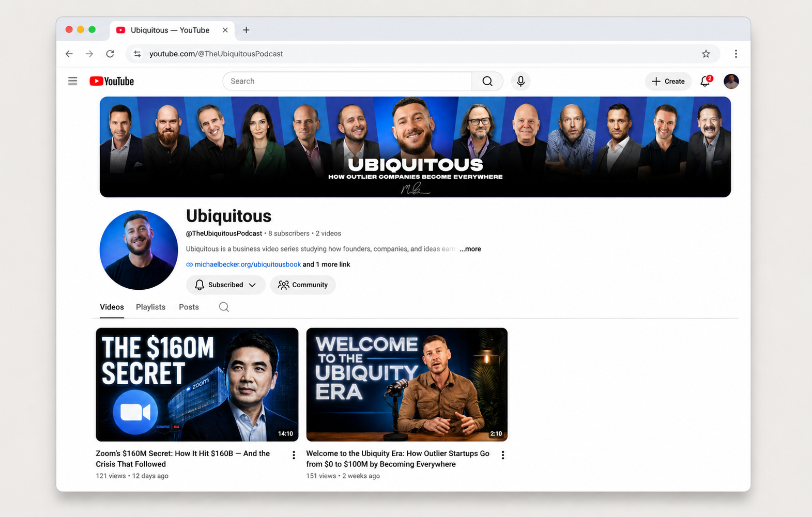Open a new browser tab

(246, 30)
